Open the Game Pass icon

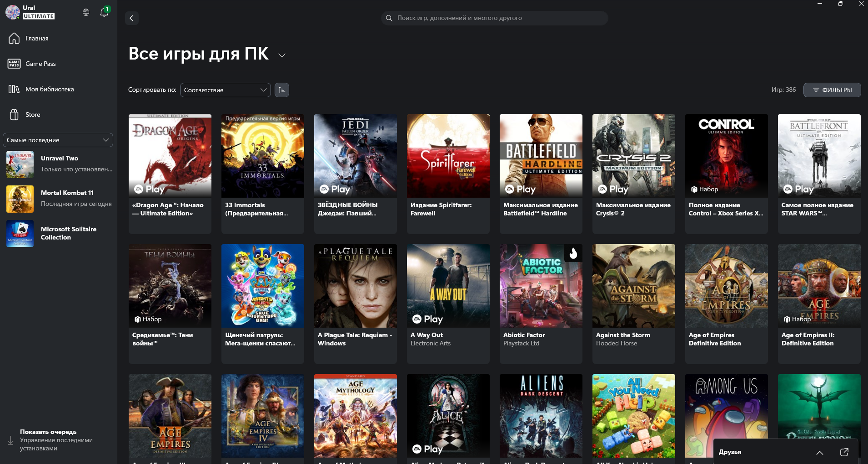coord(14,64)
